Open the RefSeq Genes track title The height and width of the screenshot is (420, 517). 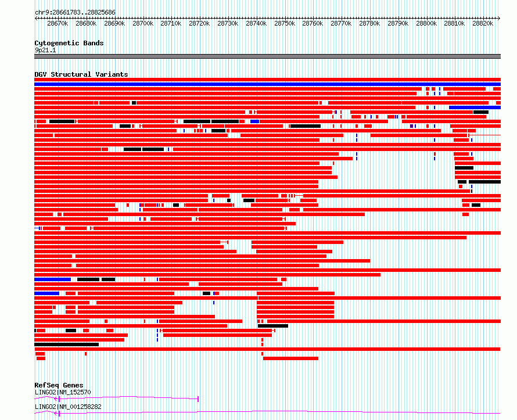(59, 385)
